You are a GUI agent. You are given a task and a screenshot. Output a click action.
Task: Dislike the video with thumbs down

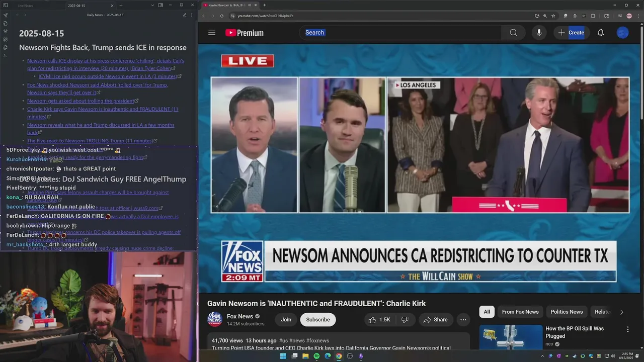[x=405, y=320]
